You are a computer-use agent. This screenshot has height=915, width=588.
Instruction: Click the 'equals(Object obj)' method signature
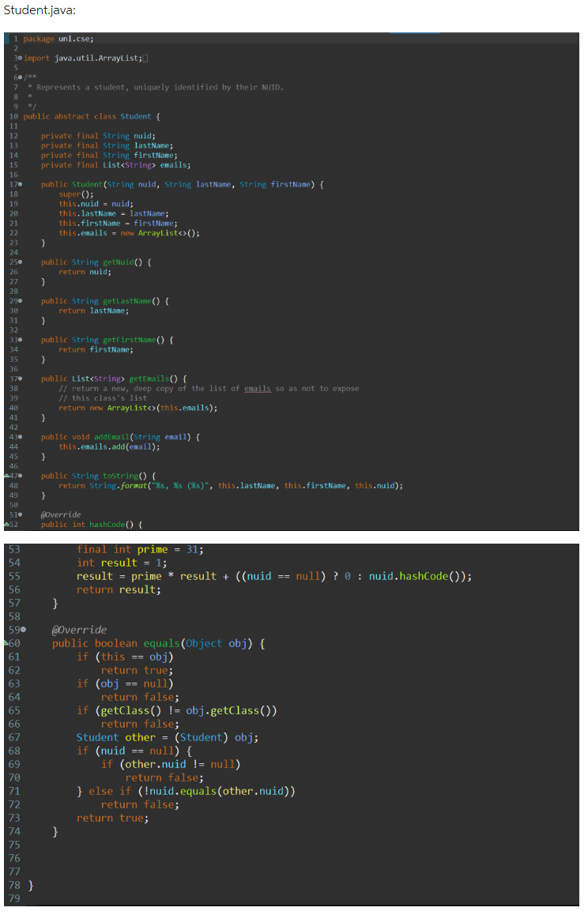pyautogui.click(x=198, y=644)
